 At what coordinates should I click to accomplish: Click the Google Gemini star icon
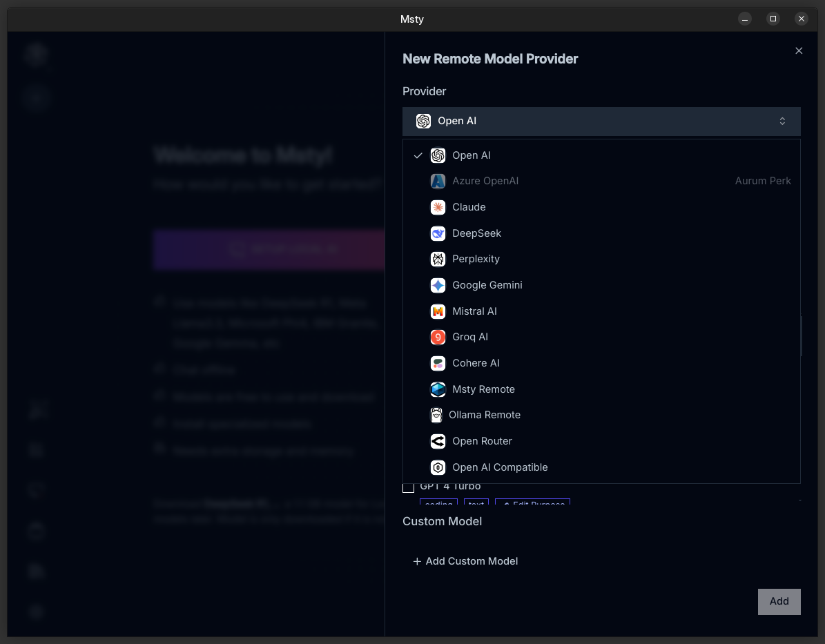pos(438,285)
